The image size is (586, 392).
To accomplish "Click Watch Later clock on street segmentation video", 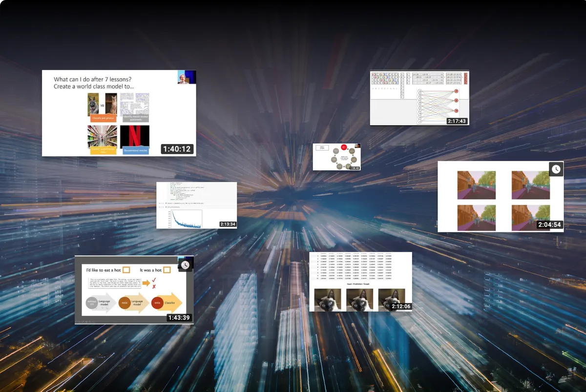I will pos(556,169).
